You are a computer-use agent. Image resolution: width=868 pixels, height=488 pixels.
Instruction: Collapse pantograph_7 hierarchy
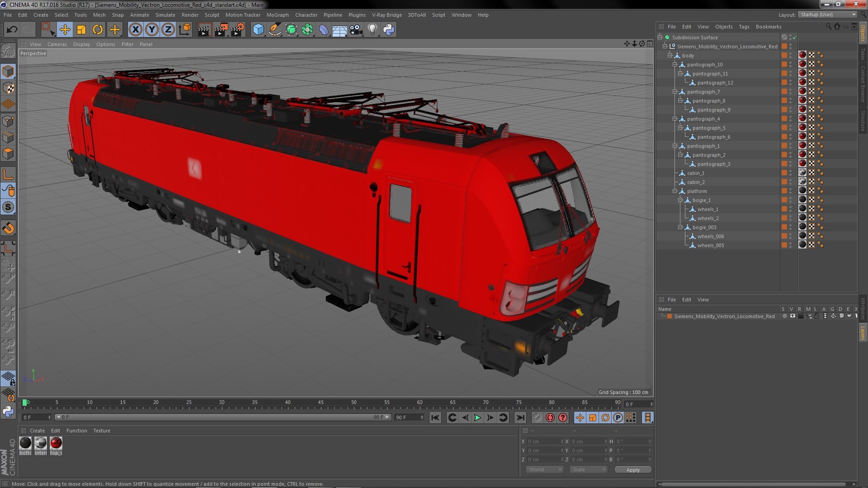(x=675, y=91)
